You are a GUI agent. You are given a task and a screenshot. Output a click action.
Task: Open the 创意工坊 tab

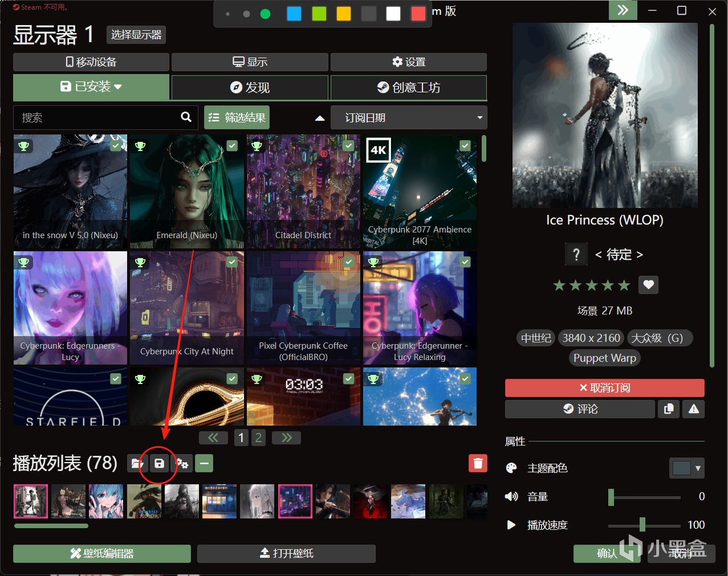click(409, 87)
